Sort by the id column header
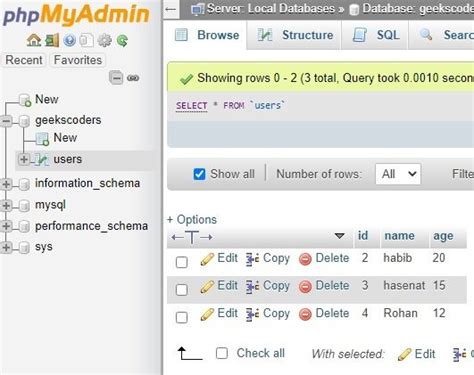 point(363,236)
